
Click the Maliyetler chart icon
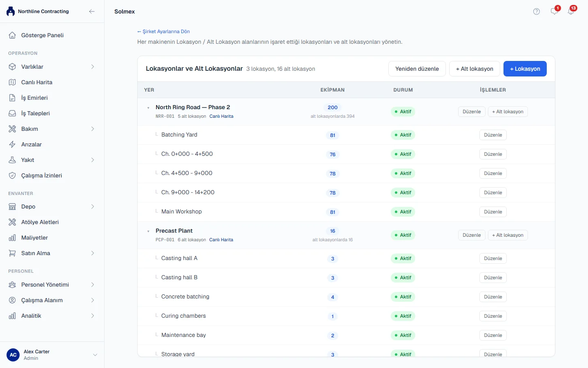point(12,238)
